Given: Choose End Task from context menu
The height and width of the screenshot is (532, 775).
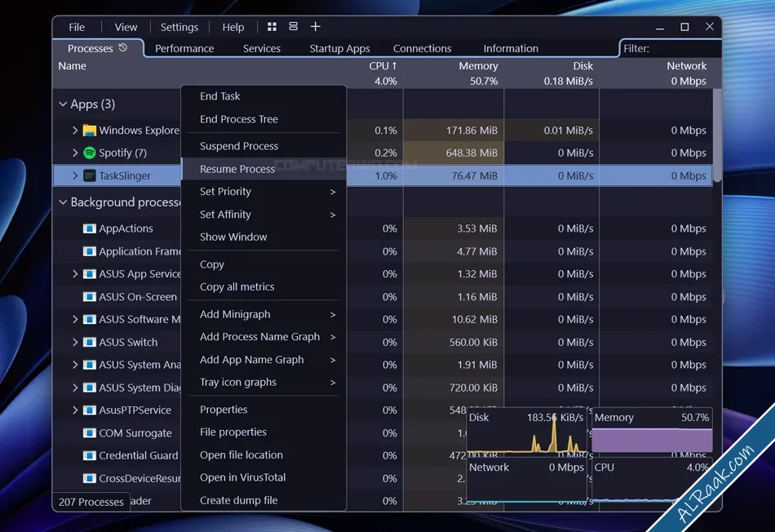Looking at the screenshot, I should click(x=263, y=96).
